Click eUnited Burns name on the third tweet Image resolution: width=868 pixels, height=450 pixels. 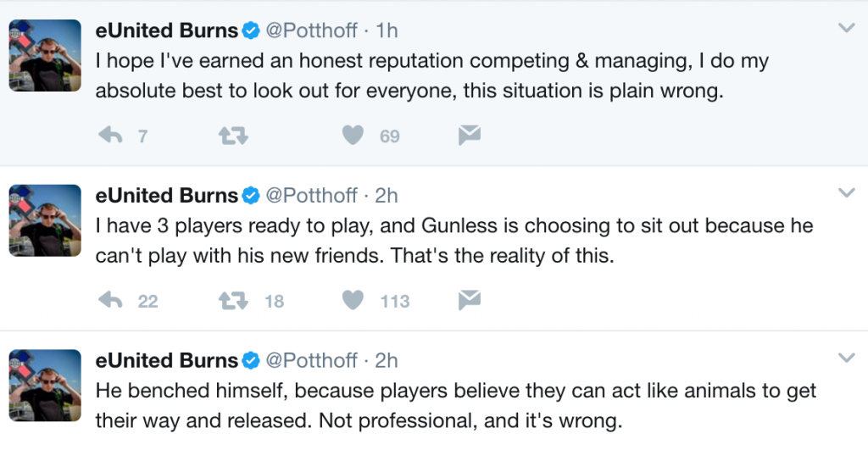(167, 360)
